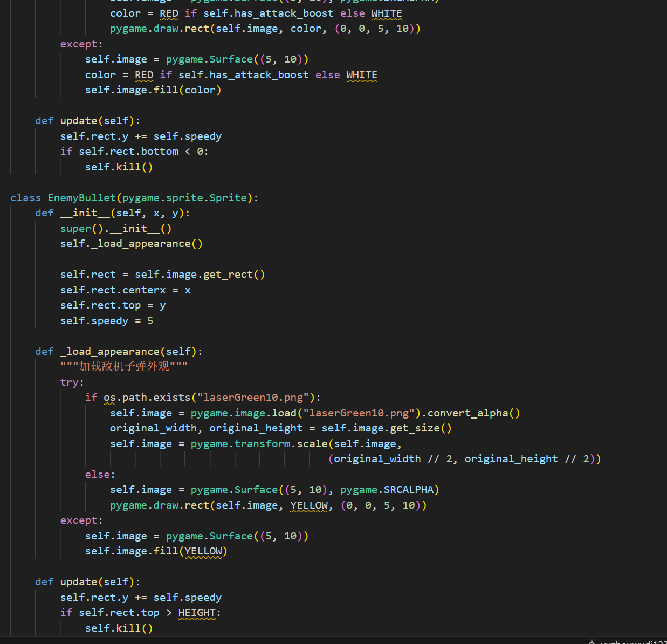Click the 'self.speedy = 5' line
Screen dimensions: 667x644
click(107, 321)
